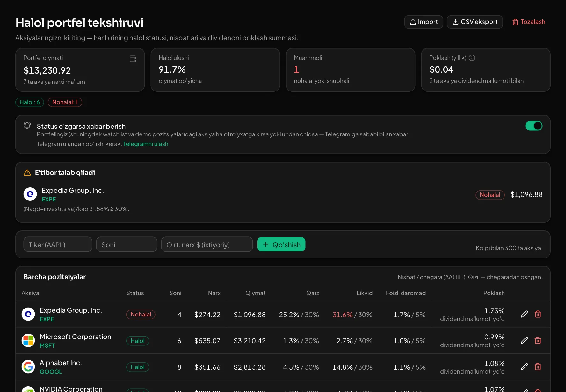Click the Qiymat column header

point(255,293)
